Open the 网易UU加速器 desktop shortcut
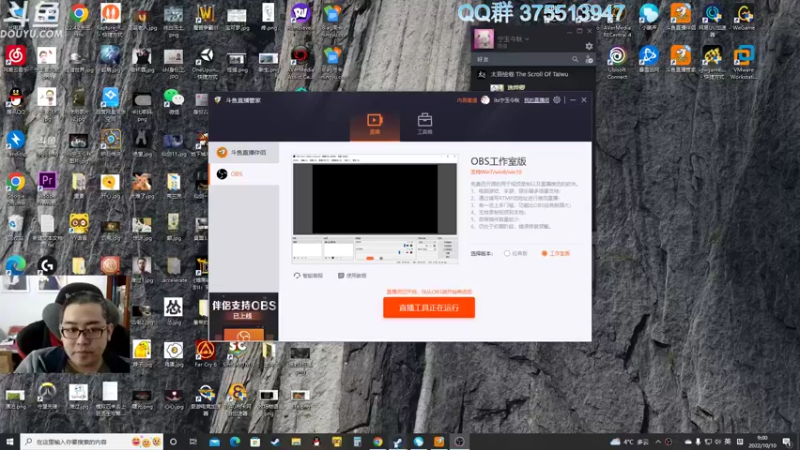The image size is (800, 450). 712,19
